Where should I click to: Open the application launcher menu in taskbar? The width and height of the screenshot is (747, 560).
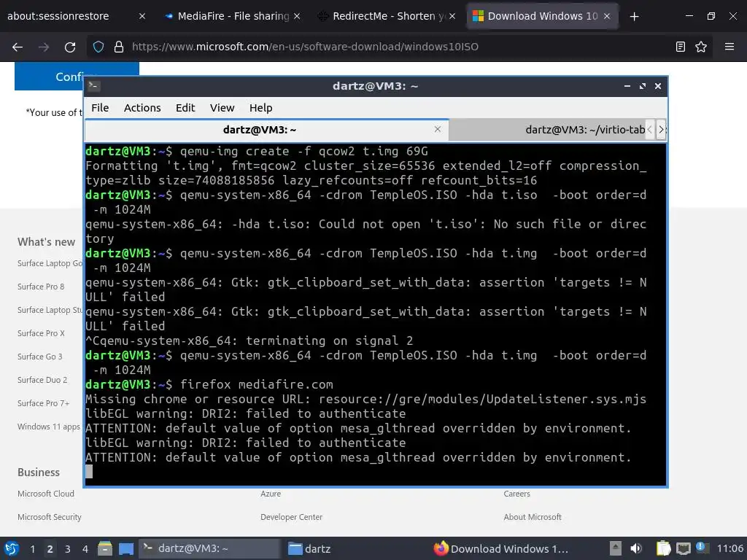pyautogui.click(x=12, y=548)
